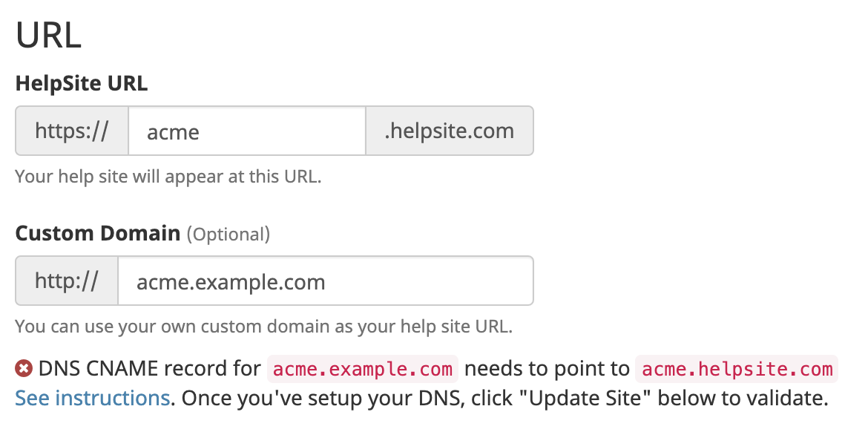Open the See instructions link
Screen dimensions: 868x435
coord(93,398)
